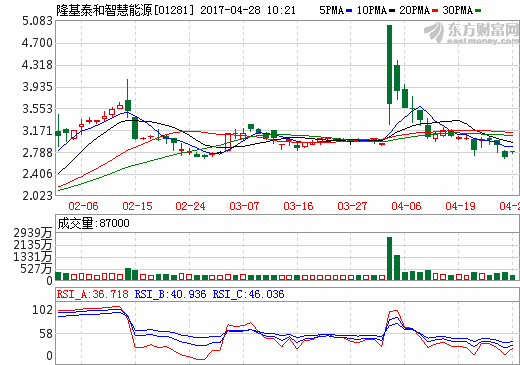Click the 2135万 volume axis label
520x365 pixels.
(33, 245)
